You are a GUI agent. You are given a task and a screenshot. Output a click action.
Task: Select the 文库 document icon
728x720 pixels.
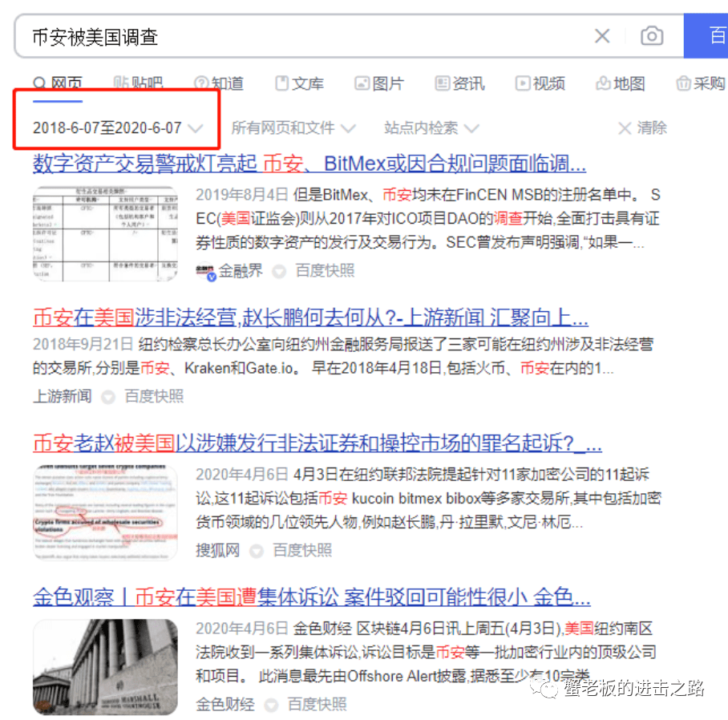(x=283, y=83)
